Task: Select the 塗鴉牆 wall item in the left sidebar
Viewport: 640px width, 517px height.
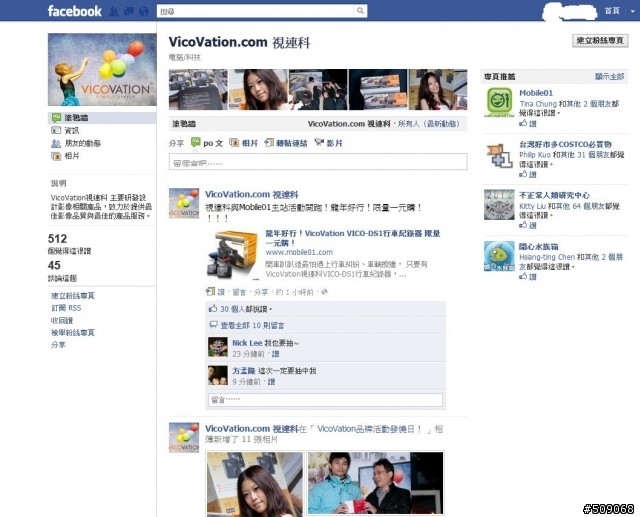Action: [x=102, y=118]
